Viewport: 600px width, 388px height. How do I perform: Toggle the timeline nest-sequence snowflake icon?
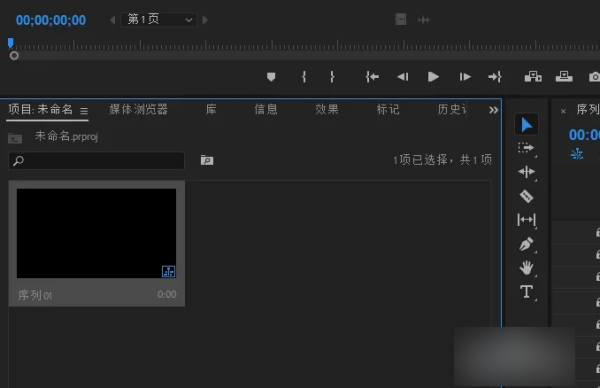point(577,154)
